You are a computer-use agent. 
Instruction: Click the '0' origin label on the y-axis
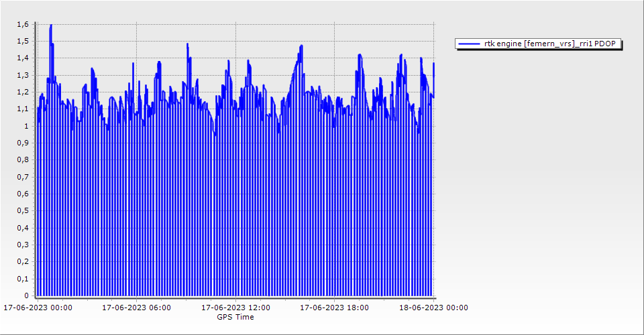coord(26,295)
